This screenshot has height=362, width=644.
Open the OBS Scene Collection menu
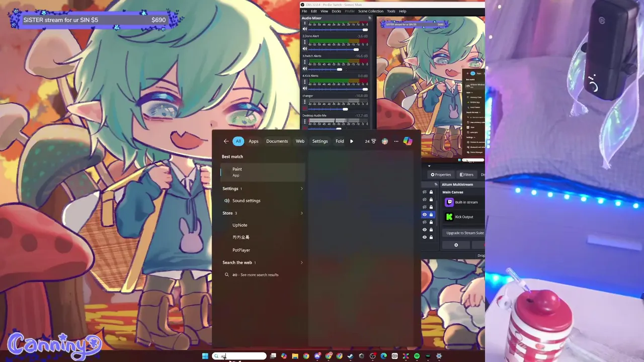point(371,11)
